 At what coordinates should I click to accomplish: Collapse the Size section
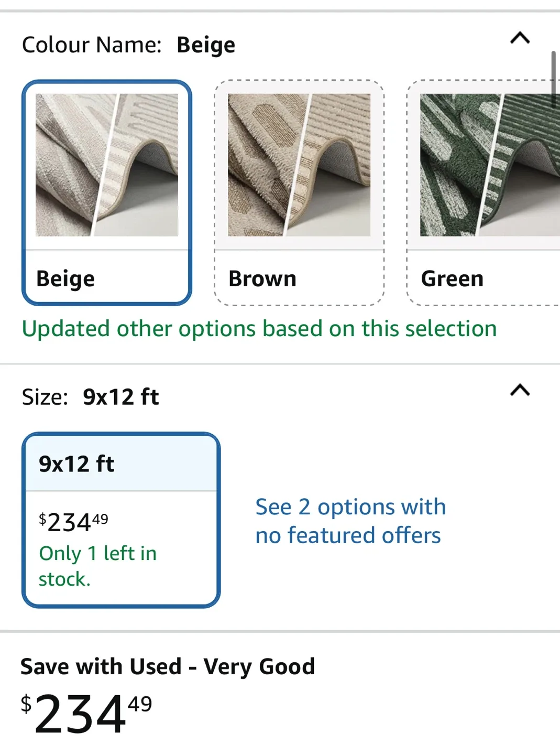pos(520,390)
